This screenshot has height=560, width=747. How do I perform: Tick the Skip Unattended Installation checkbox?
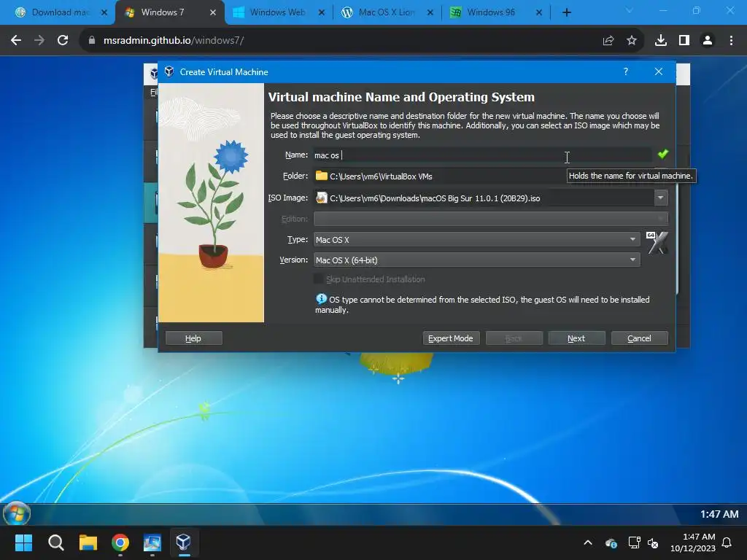click(318, 279)
